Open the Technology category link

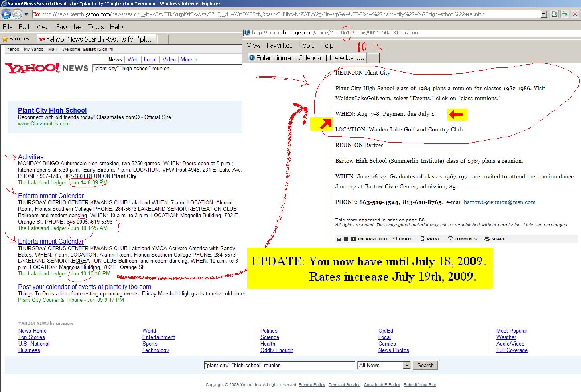pyautogui.click(x=156, y=350)
